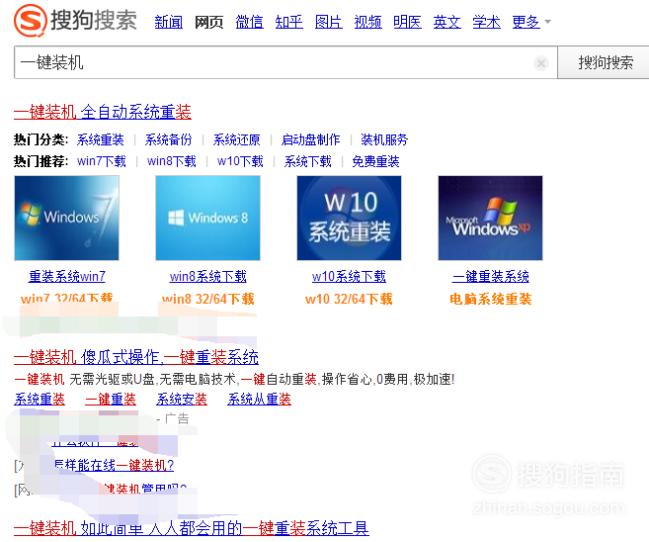Open the Windows 7 thumbnail image
This screenshot has height=542, width=649.
coord(67,218)
